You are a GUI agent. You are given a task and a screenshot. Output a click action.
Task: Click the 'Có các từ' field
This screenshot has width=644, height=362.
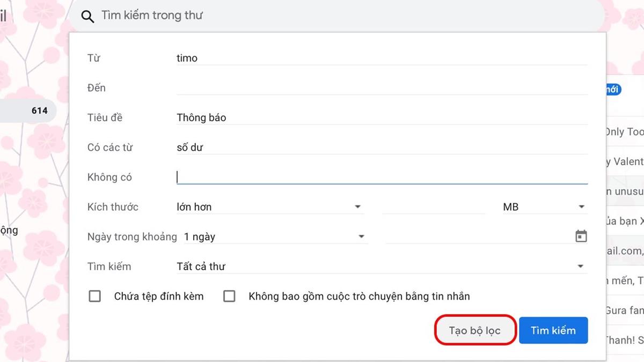(381, 147)
